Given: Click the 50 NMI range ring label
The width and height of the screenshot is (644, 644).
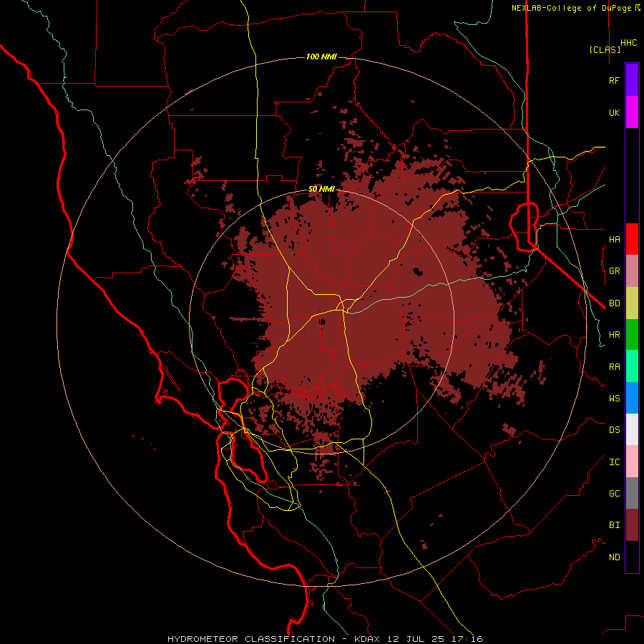Looking at the screenshot, I should point(321,189).
